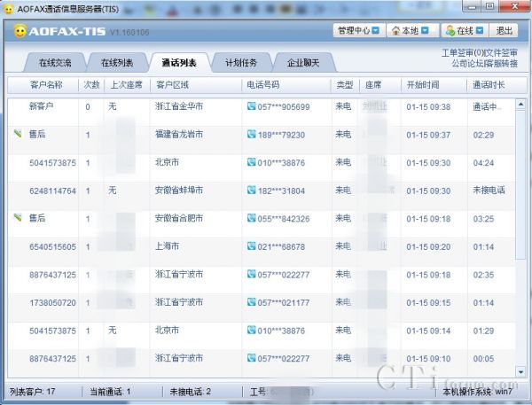The width and height of the screenshot is (532, 405).
Task: Click the pencil icon on the Fujian Longyan row
Action: 17,134
